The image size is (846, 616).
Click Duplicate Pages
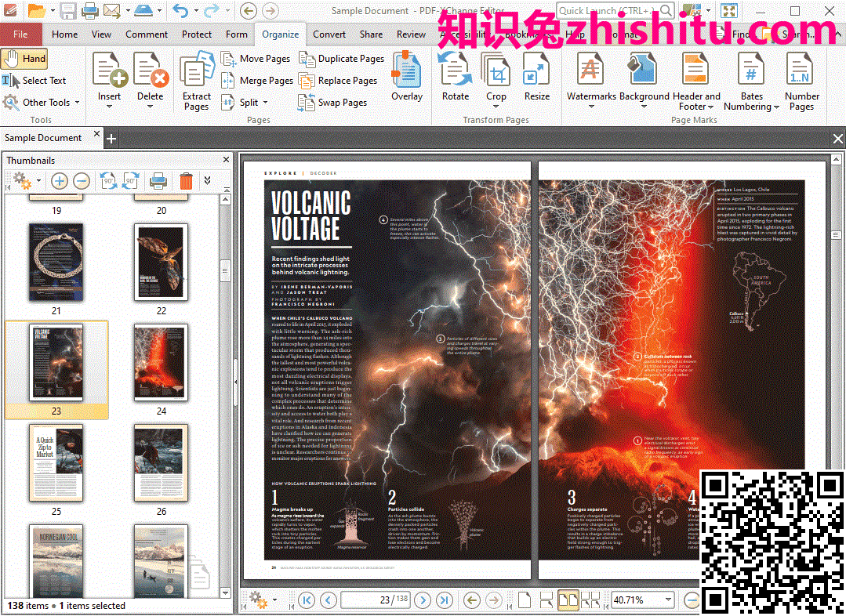pyautogui.click(x=342, y=59)
